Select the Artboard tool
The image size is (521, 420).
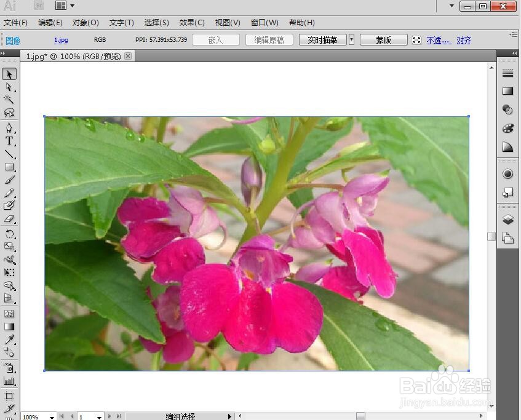(9, 396)
